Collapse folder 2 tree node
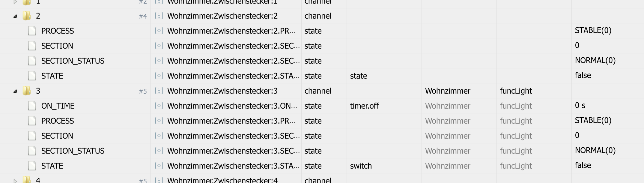 (15, 16)
